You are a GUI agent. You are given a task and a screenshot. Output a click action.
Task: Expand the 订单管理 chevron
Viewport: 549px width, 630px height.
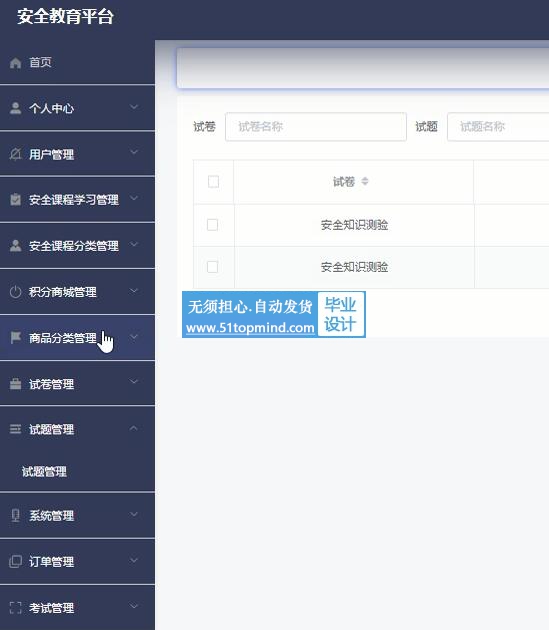(134, 560)
